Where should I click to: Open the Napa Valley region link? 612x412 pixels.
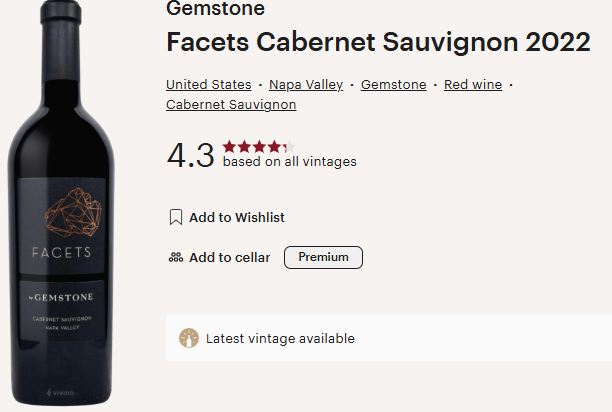pyautogui.click(x=306, y=85)
